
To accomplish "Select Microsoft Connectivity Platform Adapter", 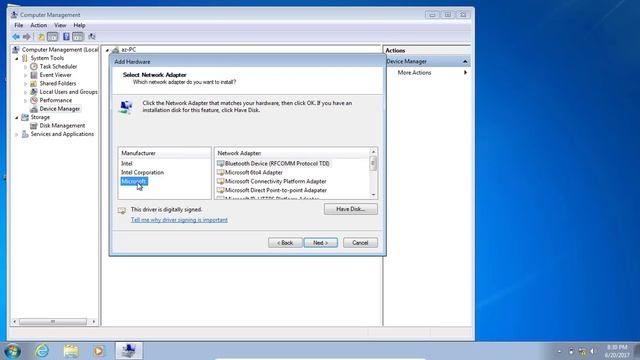I will [x=276, y=181].
